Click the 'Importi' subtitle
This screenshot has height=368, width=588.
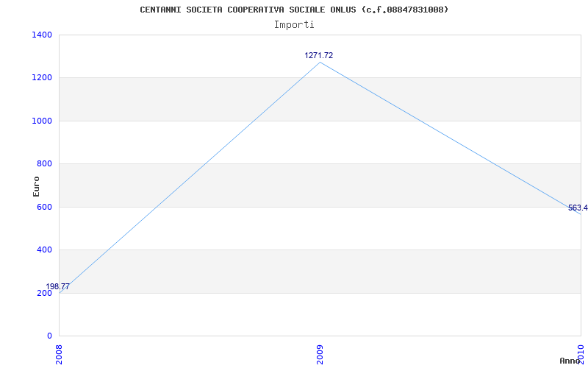click(294, 25)
